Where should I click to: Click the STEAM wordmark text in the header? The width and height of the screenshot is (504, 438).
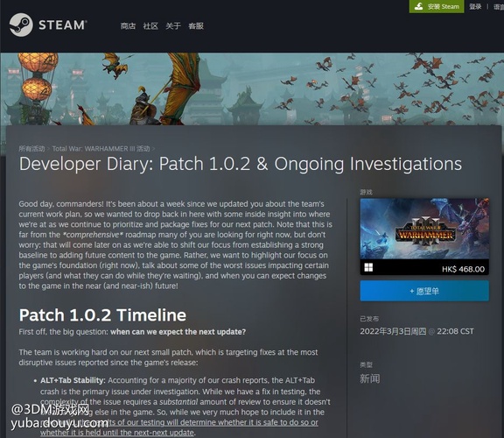click(63, 25)
